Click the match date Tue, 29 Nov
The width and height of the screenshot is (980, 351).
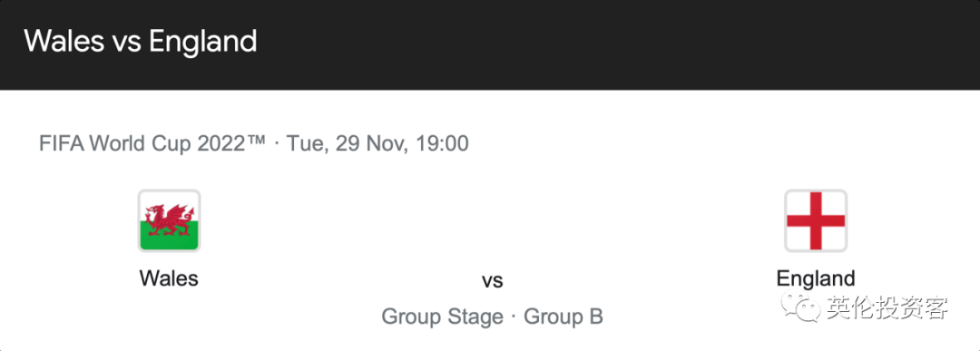tap(347, 143)
